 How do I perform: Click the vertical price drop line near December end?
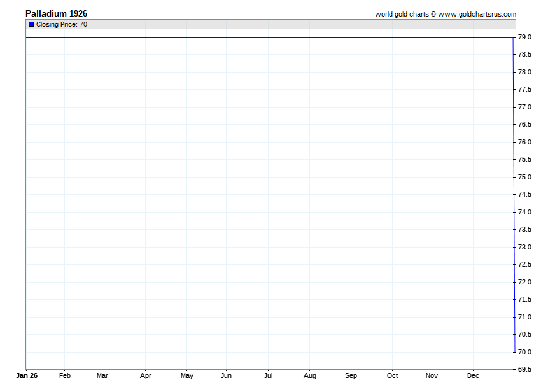514,194
